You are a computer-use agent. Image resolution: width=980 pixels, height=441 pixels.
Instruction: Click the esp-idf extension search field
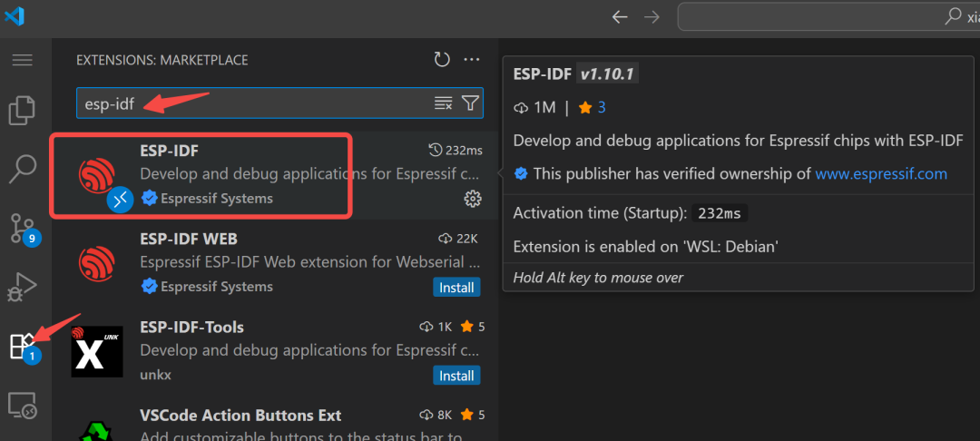point(254,103)
